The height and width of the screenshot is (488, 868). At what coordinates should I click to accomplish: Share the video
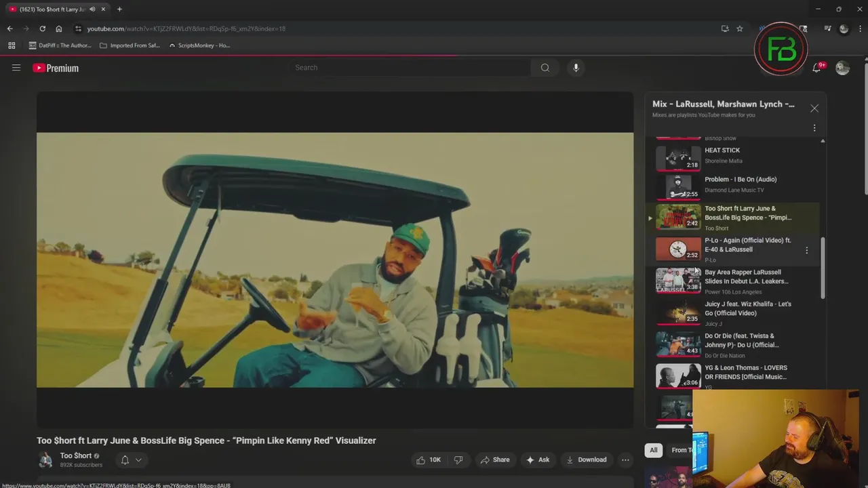click(x=495, y=460)
